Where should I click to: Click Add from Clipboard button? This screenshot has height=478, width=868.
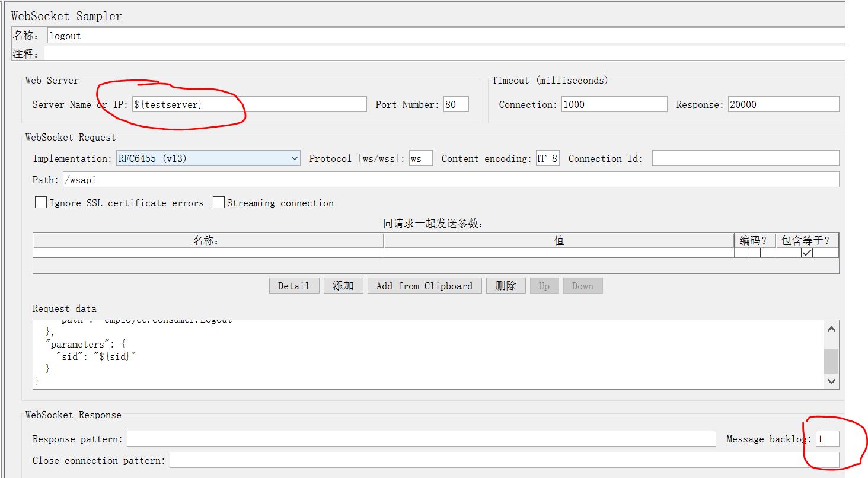click(x=424, y=286)
